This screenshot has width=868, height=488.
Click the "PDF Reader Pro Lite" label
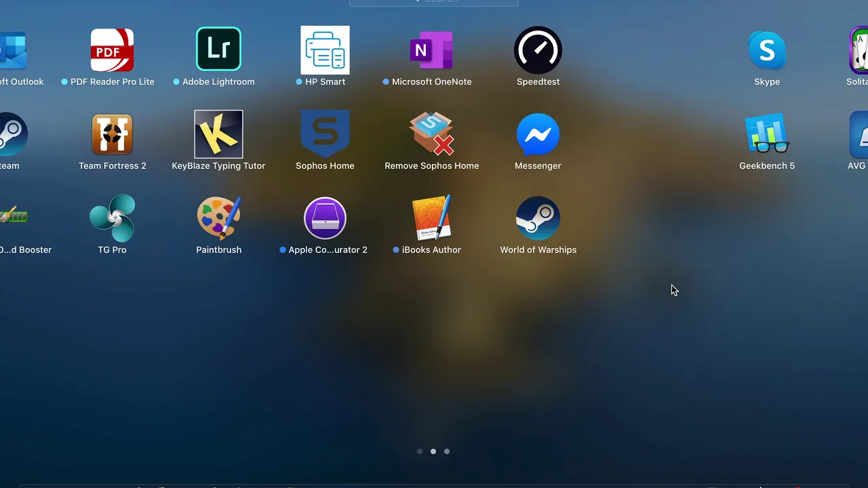point(113,81)
